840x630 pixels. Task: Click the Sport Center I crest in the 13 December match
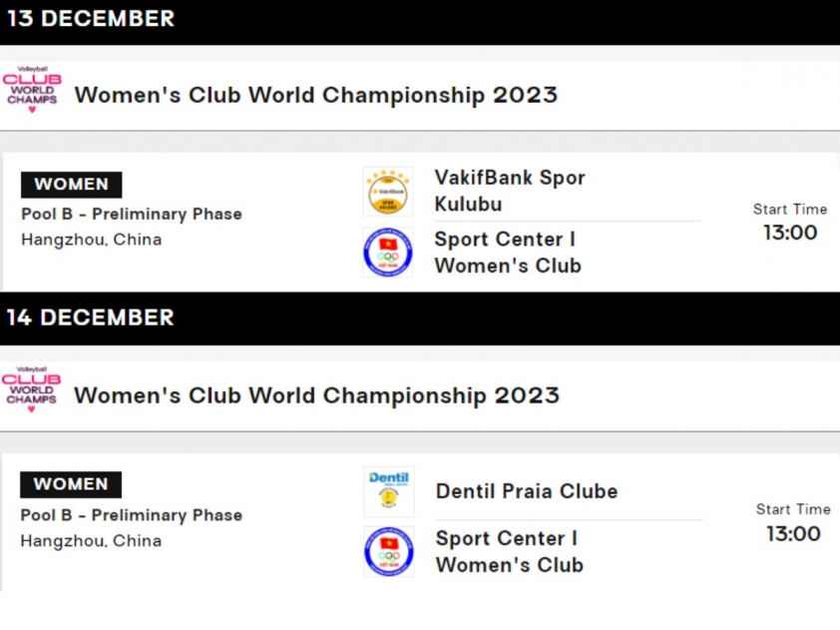(388, 253)
